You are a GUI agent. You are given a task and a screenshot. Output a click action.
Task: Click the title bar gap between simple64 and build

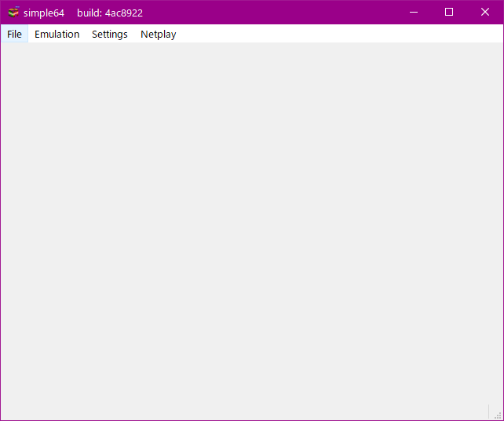point(71,13)
